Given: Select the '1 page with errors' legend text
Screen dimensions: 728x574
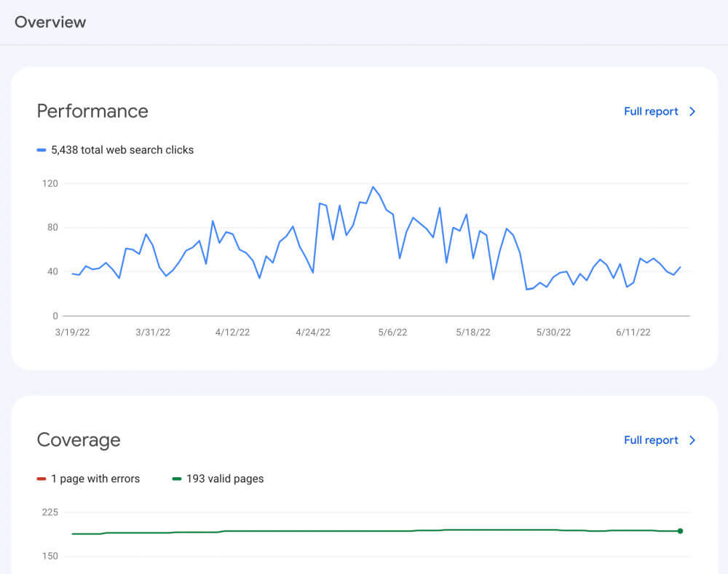Looking at the screenshot, I should click(x=95, y=479).
